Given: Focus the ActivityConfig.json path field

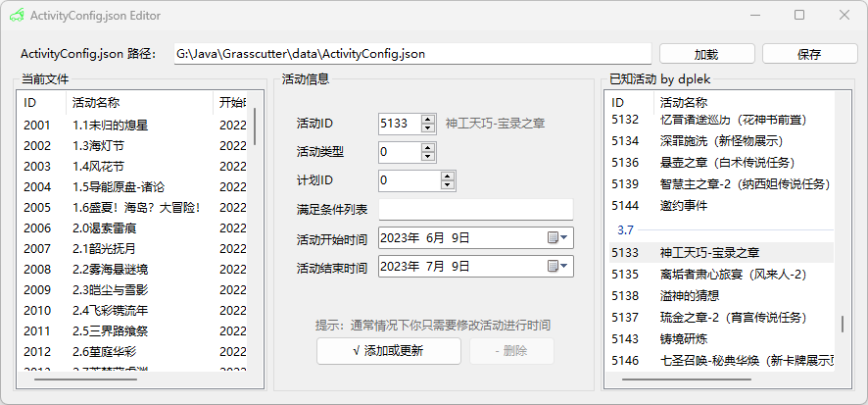Looking at the screenshot, I should 411,54.
